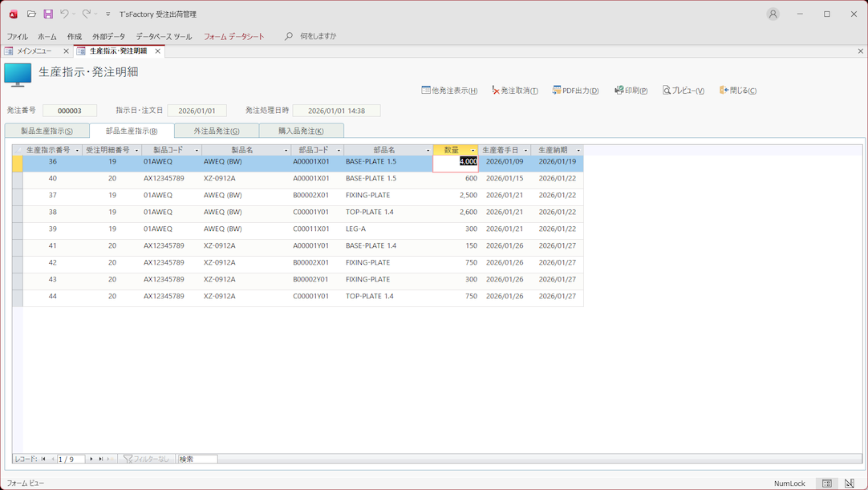Open the 外部データ ribbon menu

click(108, 37)
